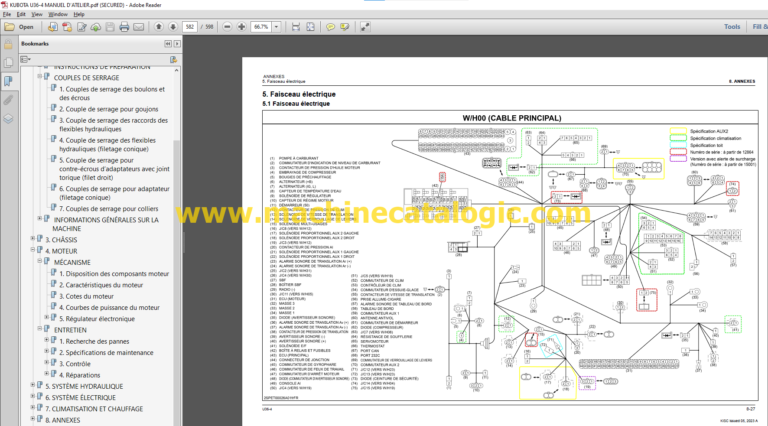Screen dimensions: 768x426
Task: Click the Create PDF toolbar icon
Action: pos(67,27)
